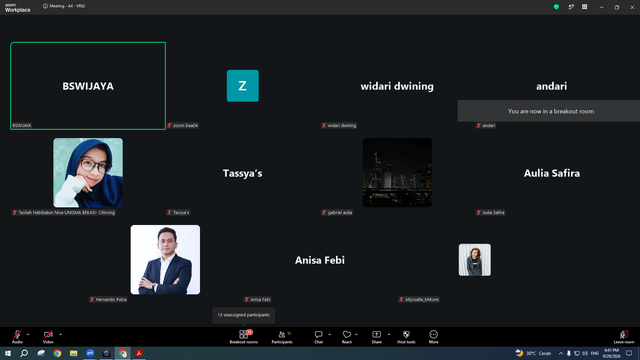The width and height of the screenshot is (640, 360).
Task: Open the network tray icon
Action: (x=577, y=353)
